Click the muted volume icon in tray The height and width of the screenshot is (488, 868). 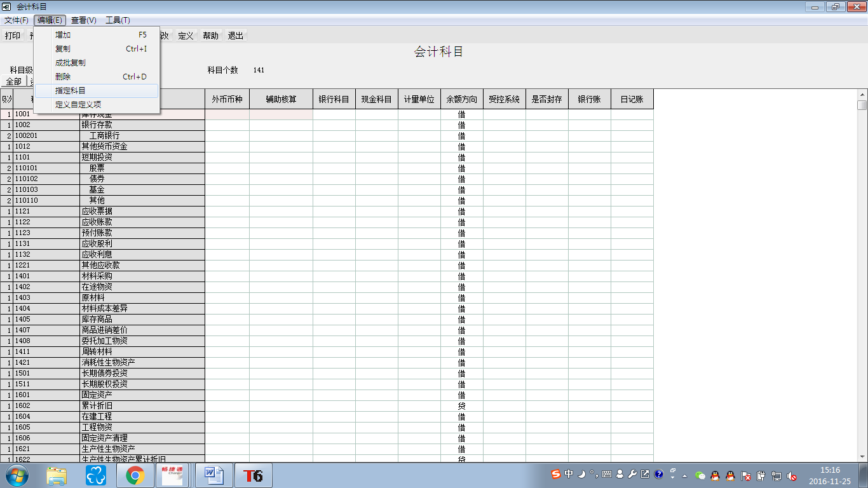792,476
